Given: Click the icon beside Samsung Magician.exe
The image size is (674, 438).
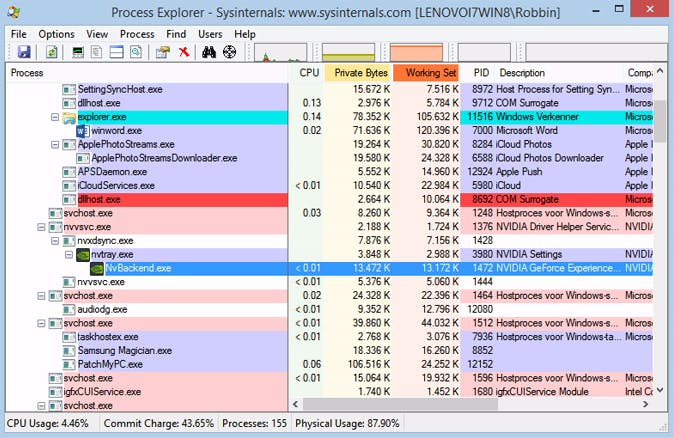Looking at the screenshot, I should (x=69, y=351).
